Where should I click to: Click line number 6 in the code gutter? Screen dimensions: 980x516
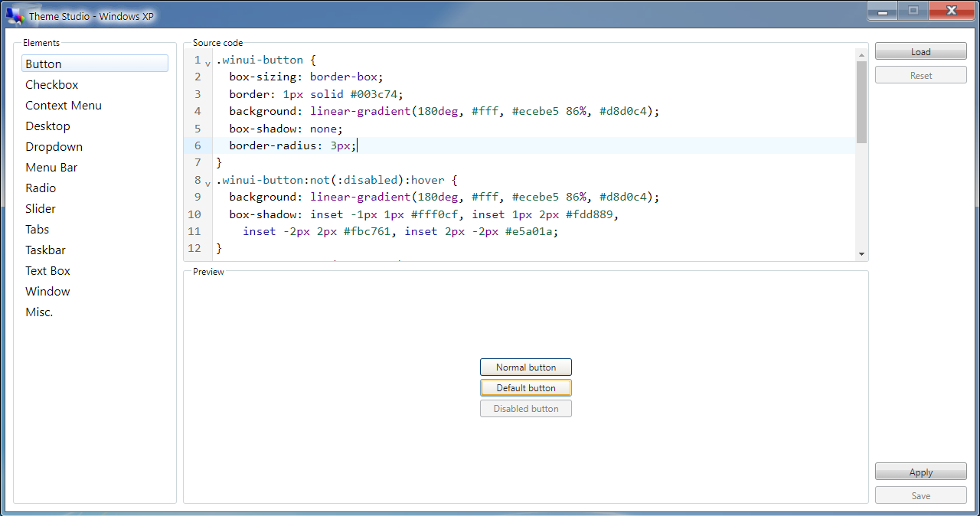pos(198,145)
